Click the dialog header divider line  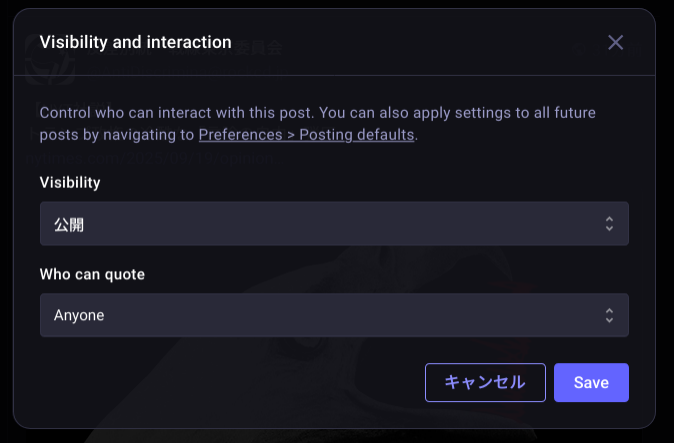click(334, 76)
